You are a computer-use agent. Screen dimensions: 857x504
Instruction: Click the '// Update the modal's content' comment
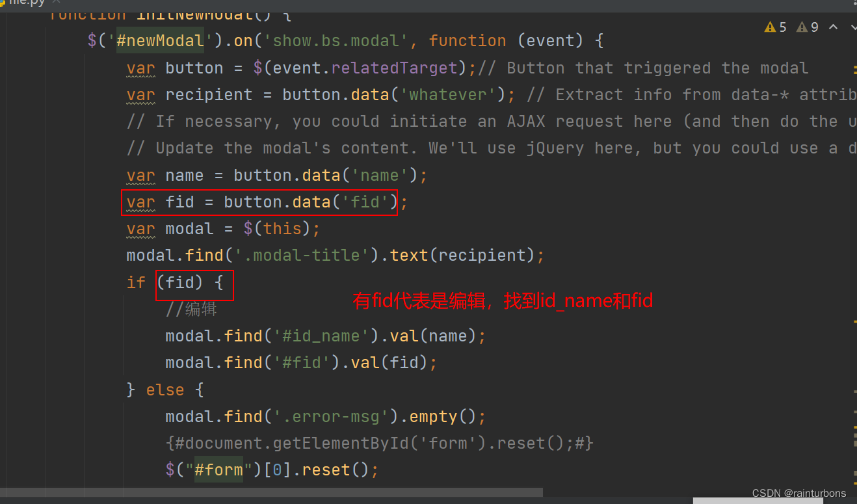[x=492, y=148]
